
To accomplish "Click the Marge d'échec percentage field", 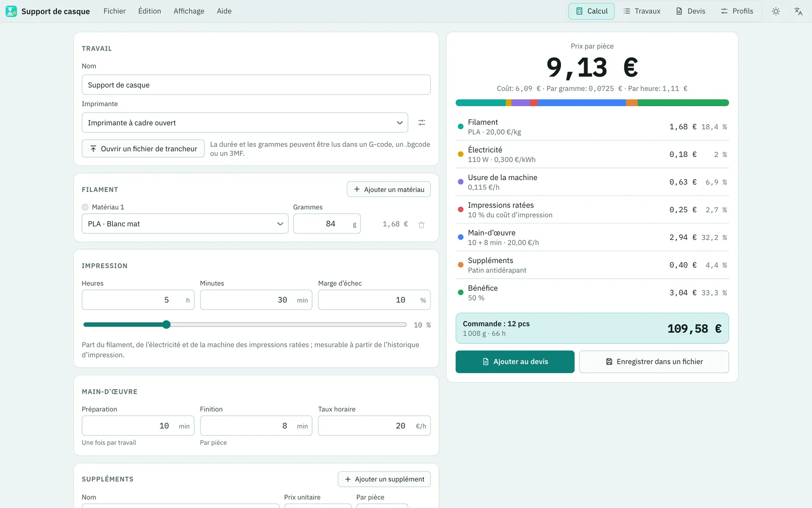I will [374, 300].
